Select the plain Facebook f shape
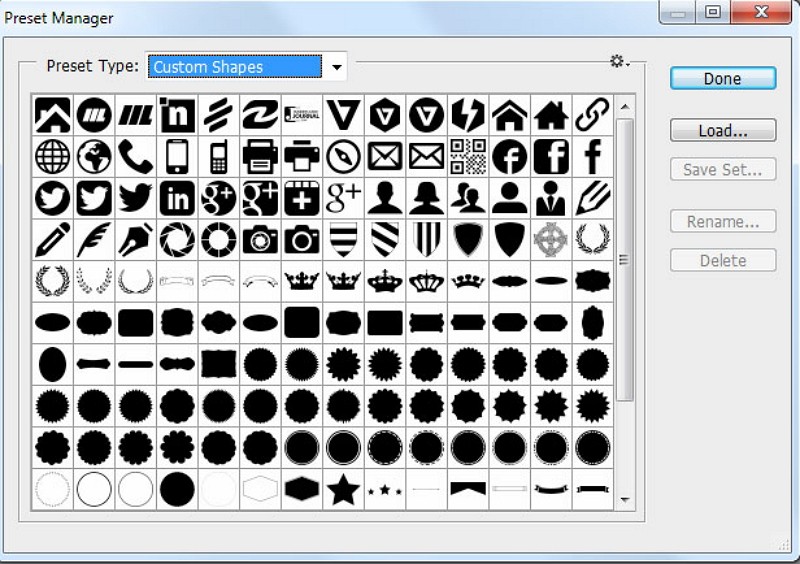This screenshot has width=800, height=564. click(592, 157)
